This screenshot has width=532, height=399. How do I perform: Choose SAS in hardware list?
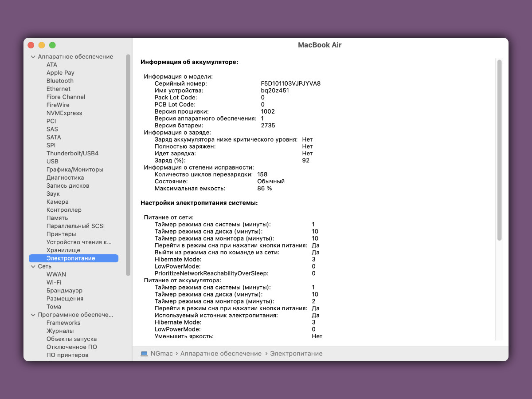(52, 129)
